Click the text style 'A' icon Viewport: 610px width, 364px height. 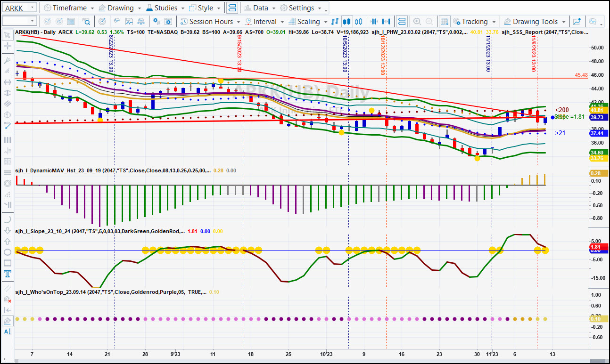[7, 332]
